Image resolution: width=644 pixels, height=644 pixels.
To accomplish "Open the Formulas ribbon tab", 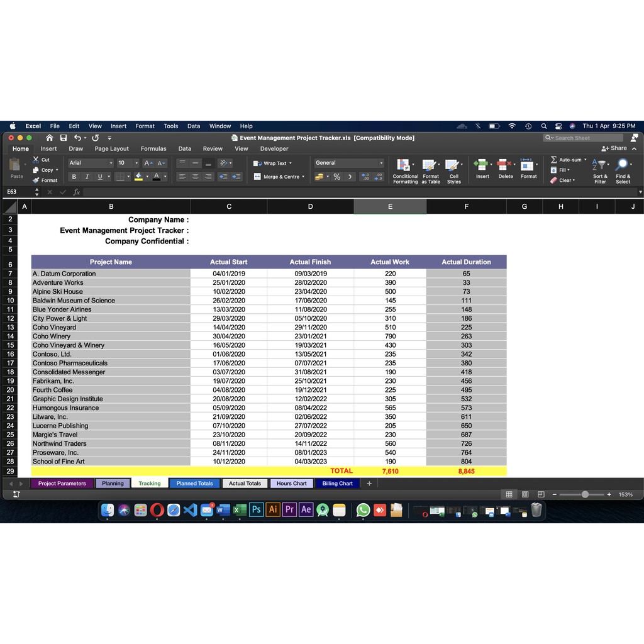I will [153, 149].
